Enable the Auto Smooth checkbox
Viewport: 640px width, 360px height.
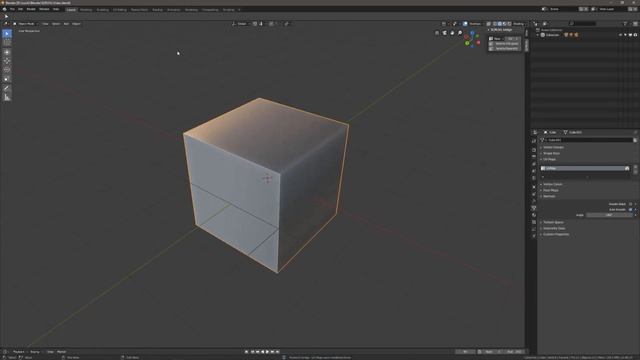[x=630, y=209]
